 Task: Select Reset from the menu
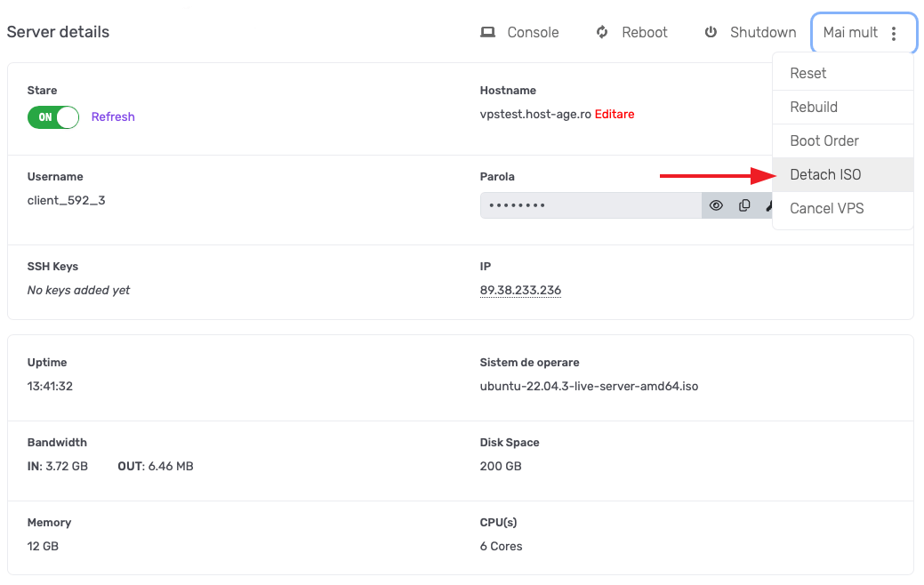point(808,73)
